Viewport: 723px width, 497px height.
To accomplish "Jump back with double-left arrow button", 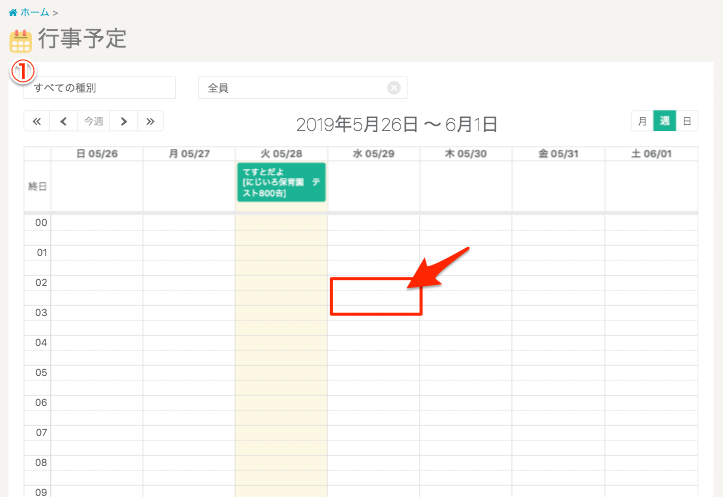I will tap(37, 121).
